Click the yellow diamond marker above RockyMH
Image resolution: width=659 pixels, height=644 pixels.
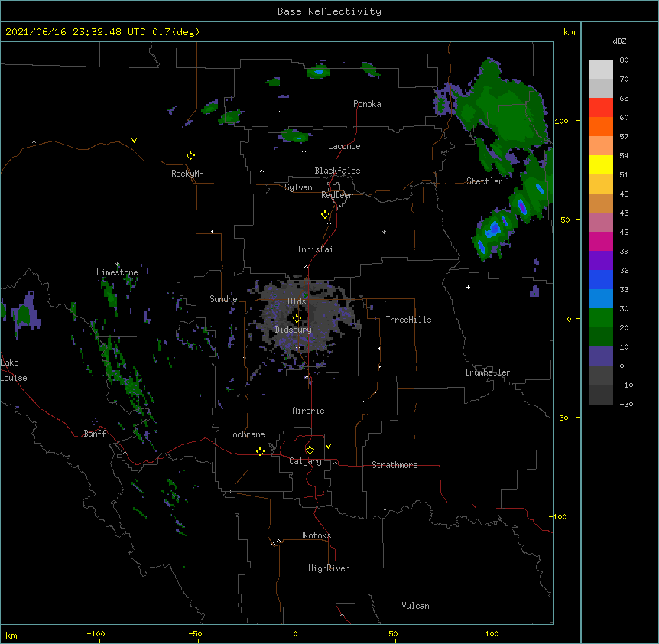190,155
